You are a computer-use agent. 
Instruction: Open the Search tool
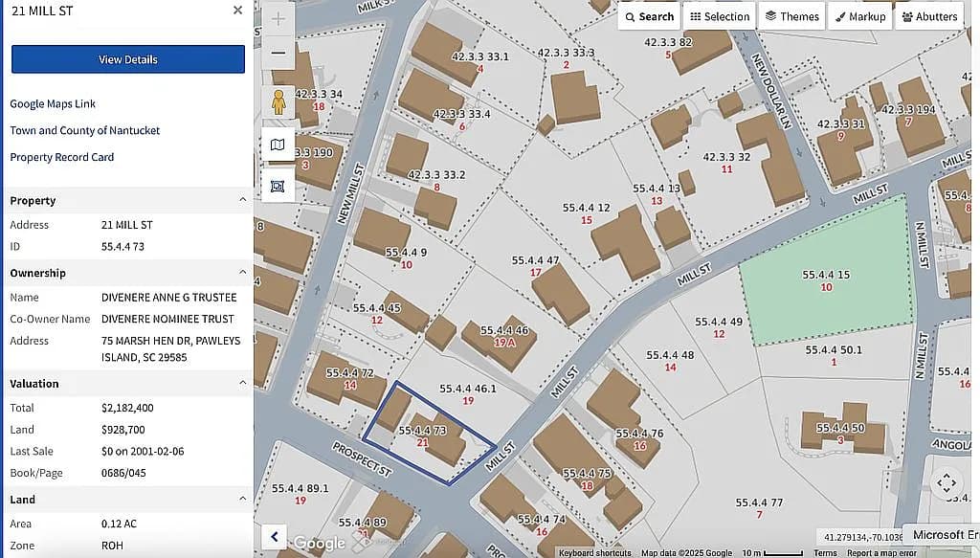click(x=650, y=17)
